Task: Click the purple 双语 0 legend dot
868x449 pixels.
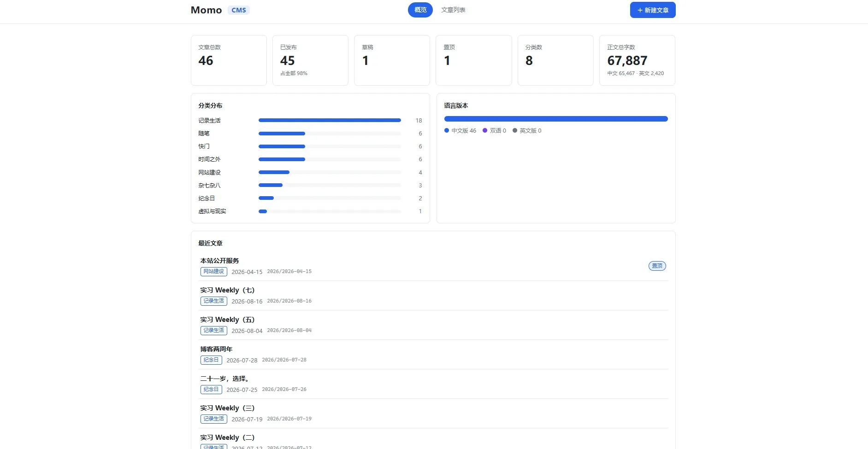Action: point(485,130)
